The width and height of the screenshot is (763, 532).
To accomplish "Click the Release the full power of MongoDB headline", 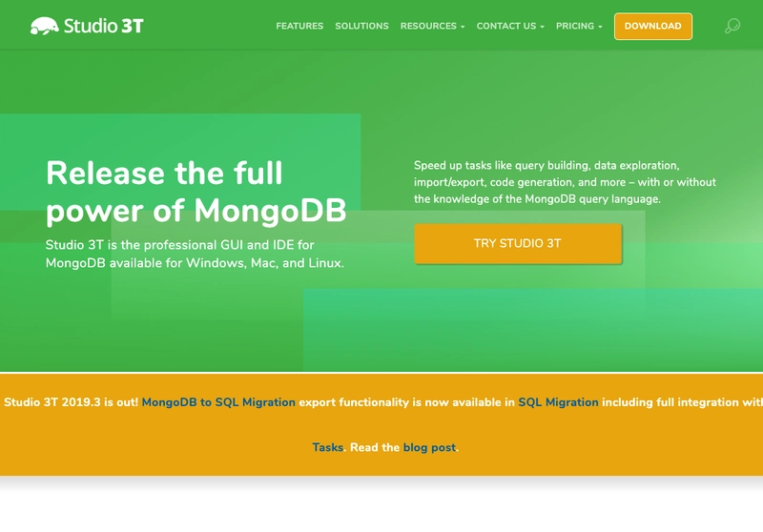I will click(196, 192).
